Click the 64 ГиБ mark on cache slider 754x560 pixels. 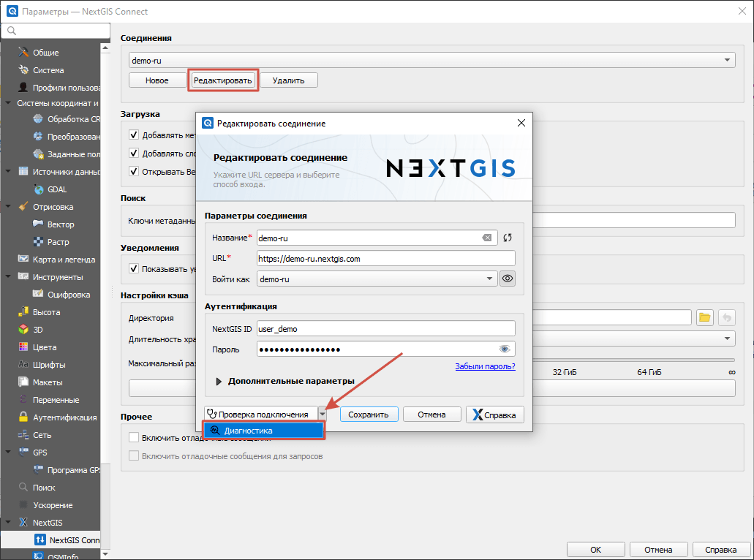(649, 372)
